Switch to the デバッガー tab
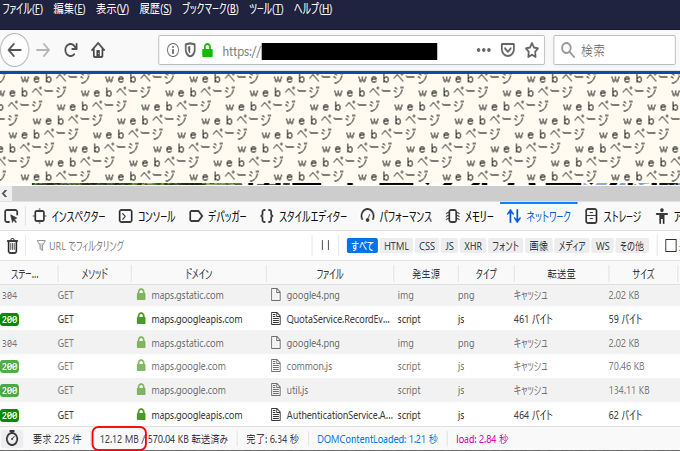 218,216
